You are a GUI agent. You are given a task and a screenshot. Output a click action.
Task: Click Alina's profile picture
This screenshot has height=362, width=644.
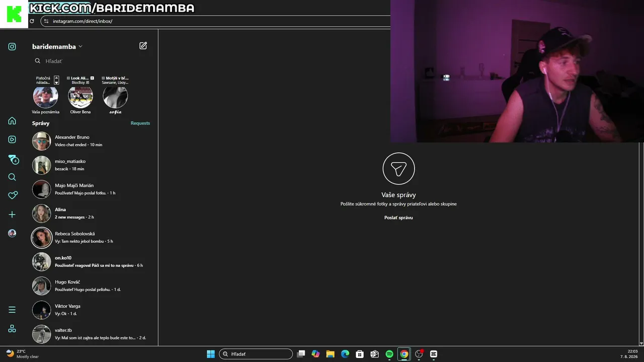[x=42, y=214]
